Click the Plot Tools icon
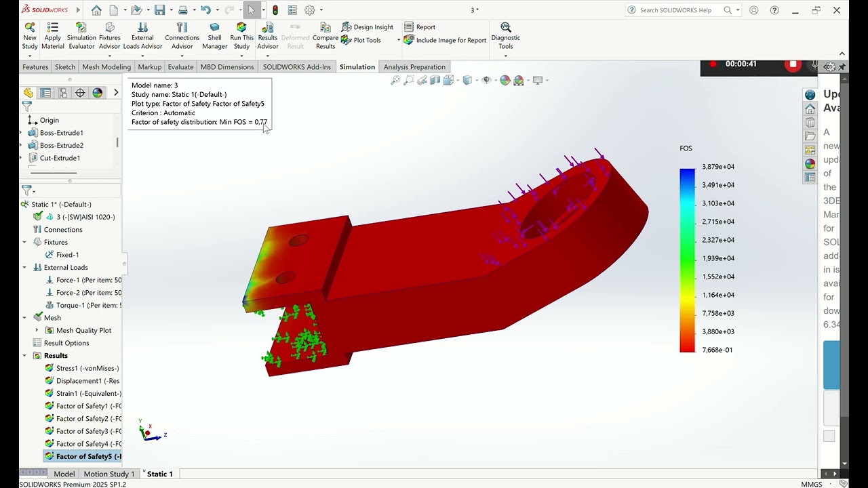 point(347,40)
